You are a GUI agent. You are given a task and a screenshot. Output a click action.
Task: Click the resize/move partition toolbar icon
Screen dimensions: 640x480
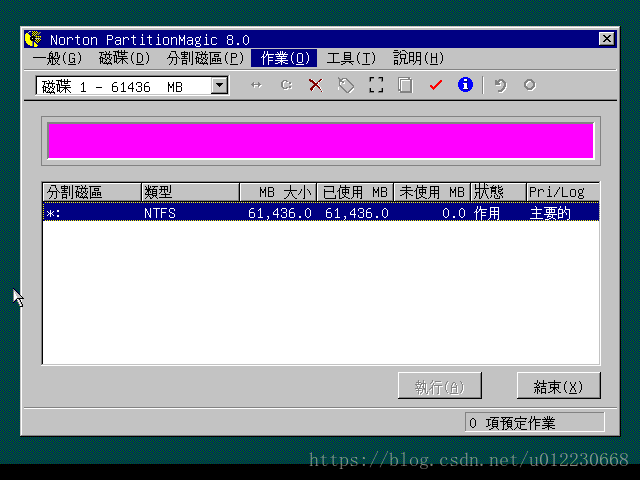pos(256,85)
